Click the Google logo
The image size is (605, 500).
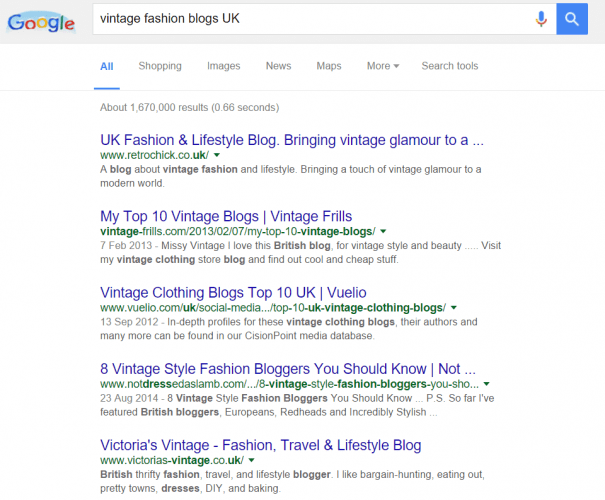click(x=41, y=22)
